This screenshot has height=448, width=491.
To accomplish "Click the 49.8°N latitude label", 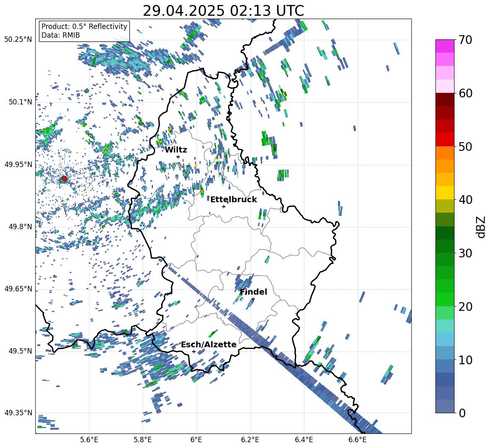I will pyautogui.click(x=21, y=227).
